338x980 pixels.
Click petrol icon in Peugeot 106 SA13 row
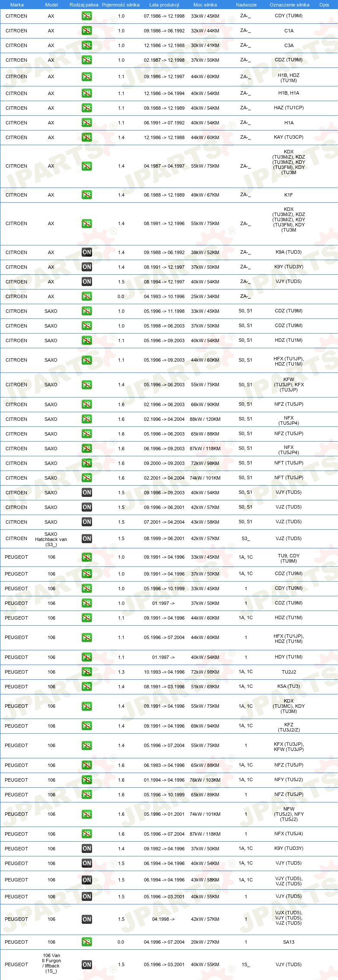point(87,942)
